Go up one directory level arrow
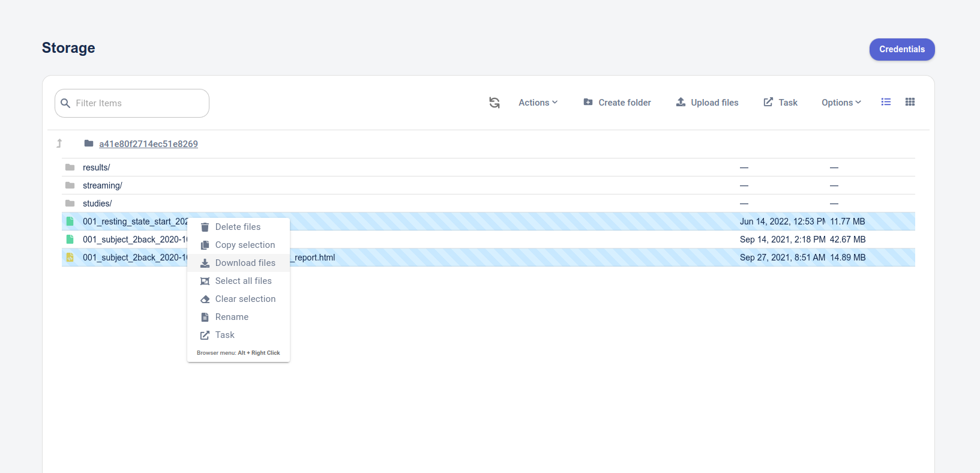 click(x=59, y=143)
